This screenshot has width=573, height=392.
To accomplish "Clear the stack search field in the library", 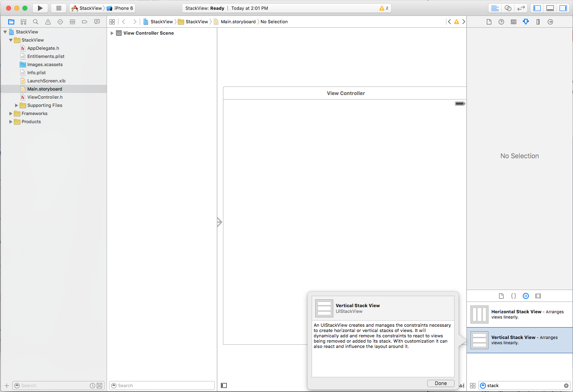I will (566, 385).
